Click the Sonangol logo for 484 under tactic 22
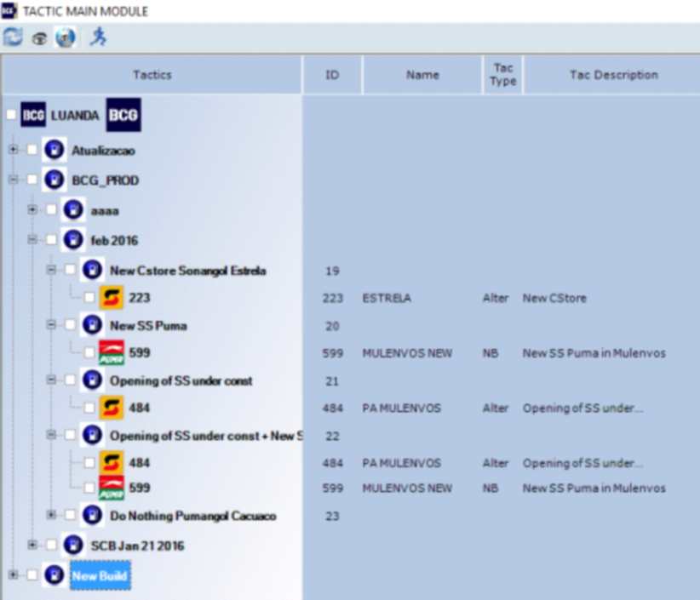Screen dimensions: 700x600 pyautogui.click(x=112, y=463)
